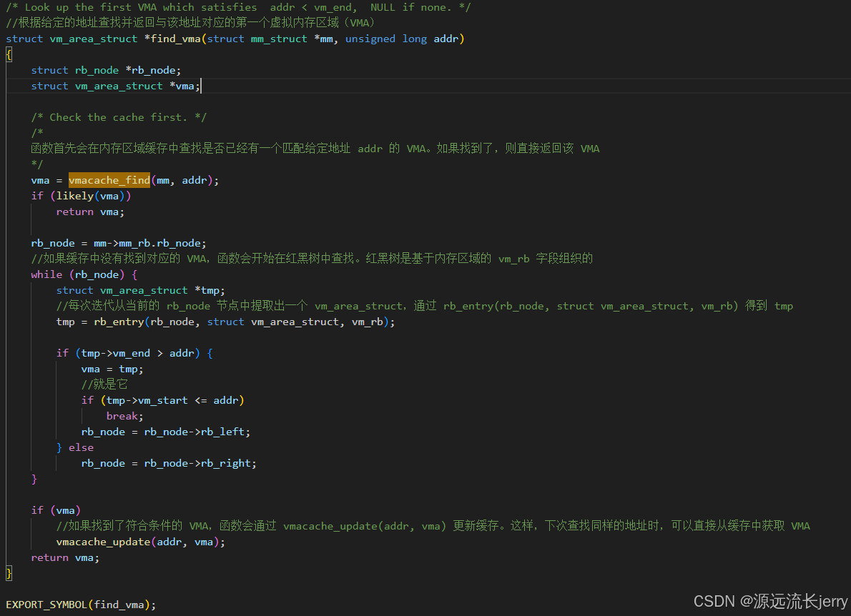Click the opening brace below find_vma

[x=9, y=54]
